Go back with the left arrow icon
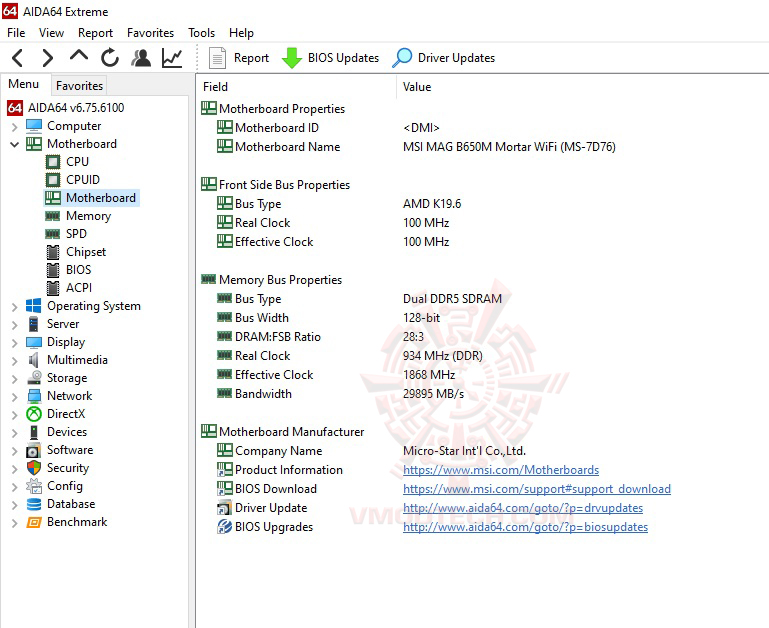The height and width of the screenshot is (628, 769). pyautogui.click(x=18, y=58)
